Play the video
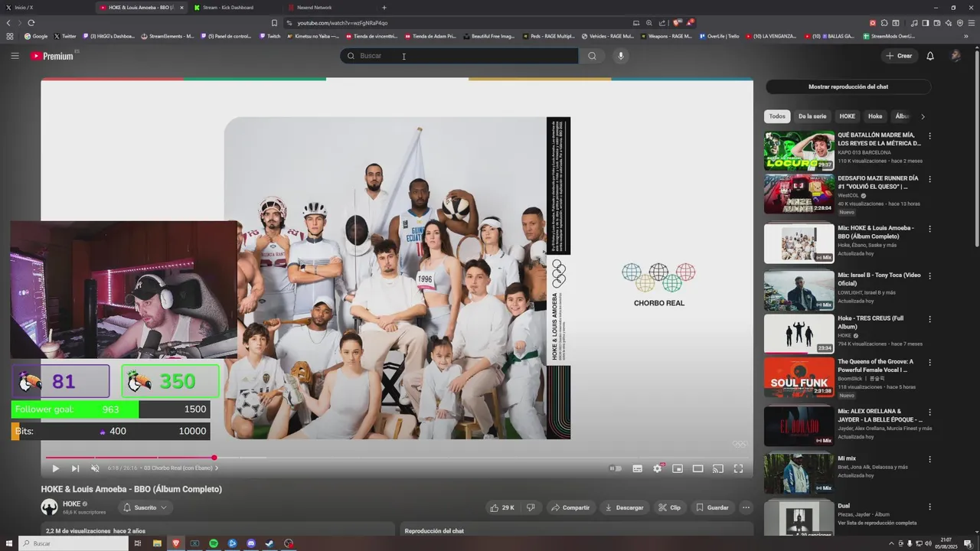Screen dimensions: 980x551 point(55,468)
